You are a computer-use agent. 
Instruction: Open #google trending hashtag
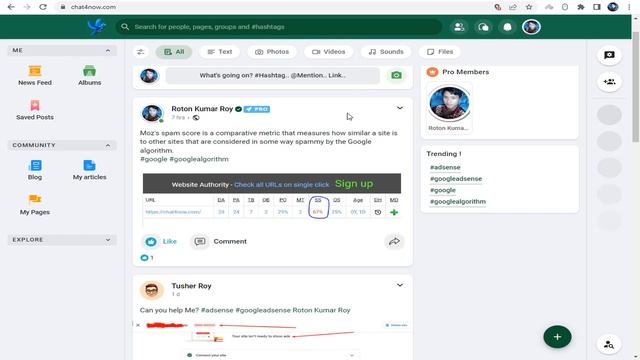pos(442,190)
